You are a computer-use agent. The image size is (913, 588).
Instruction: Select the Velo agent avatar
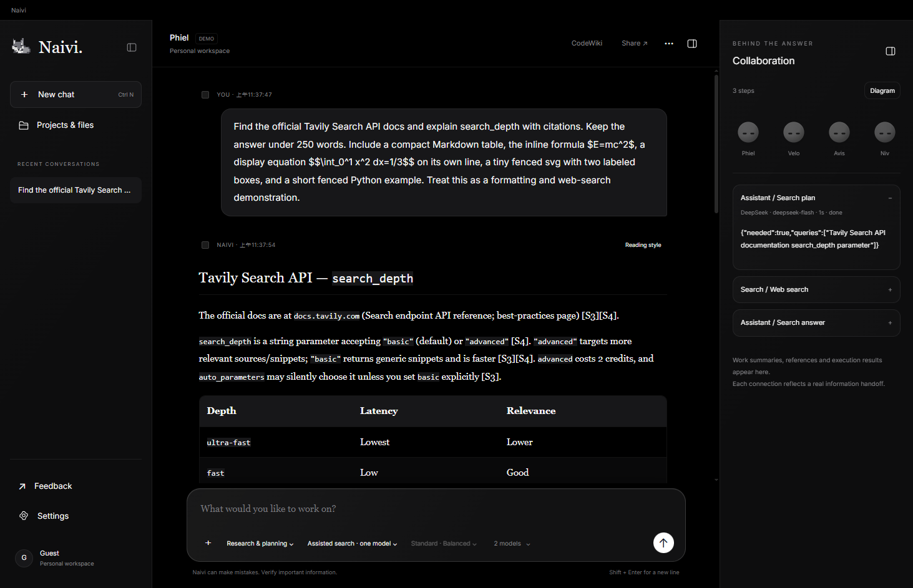(794, 132)
